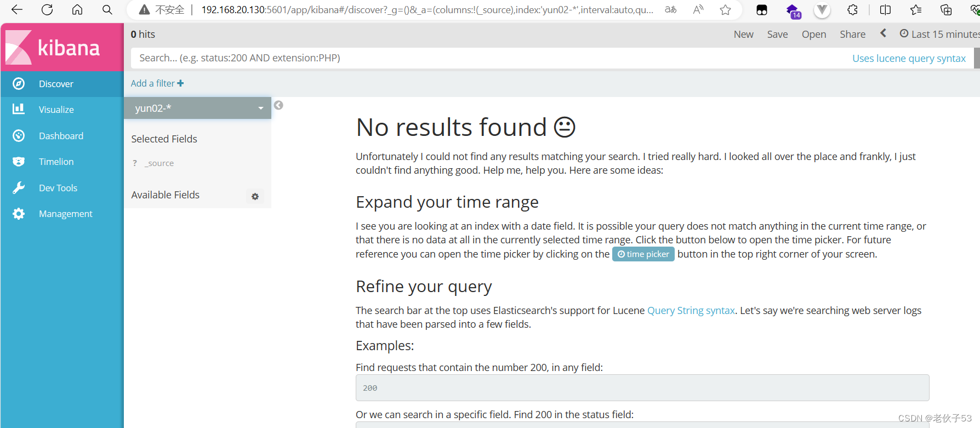
Task: Add page to favorites star icon
Action: point(726,10)
